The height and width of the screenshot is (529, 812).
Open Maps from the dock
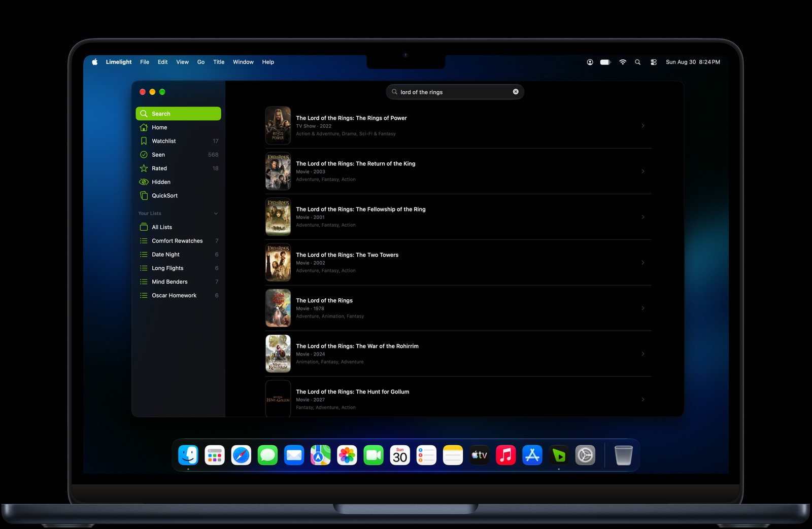320,455
